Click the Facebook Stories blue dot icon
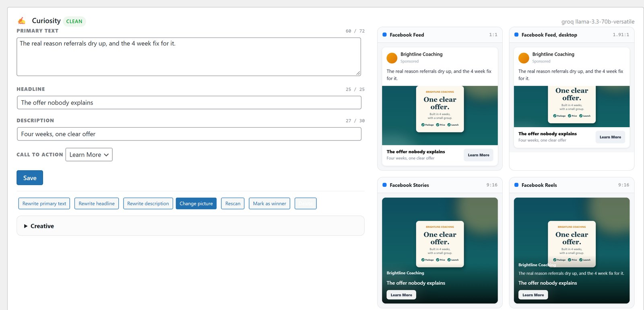Viewport: 644px width, 310px height. [x=384, y=185]
